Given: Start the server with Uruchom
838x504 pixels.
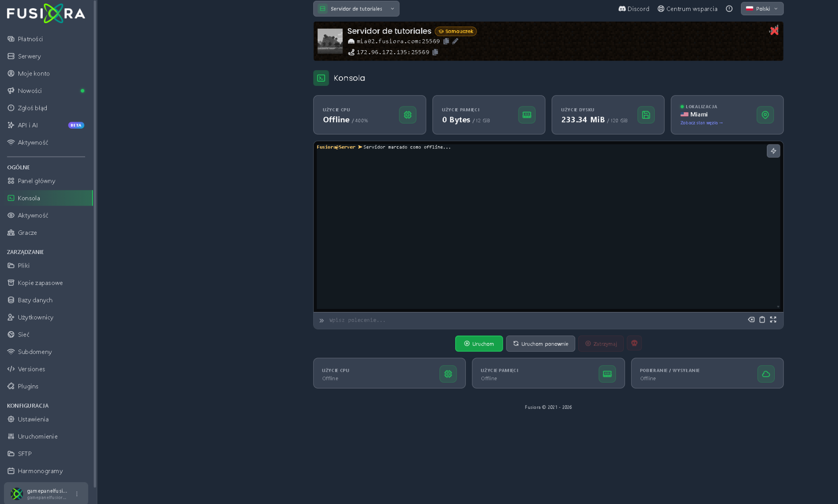Looking at the screenshot, I should (x=479, y=344).
